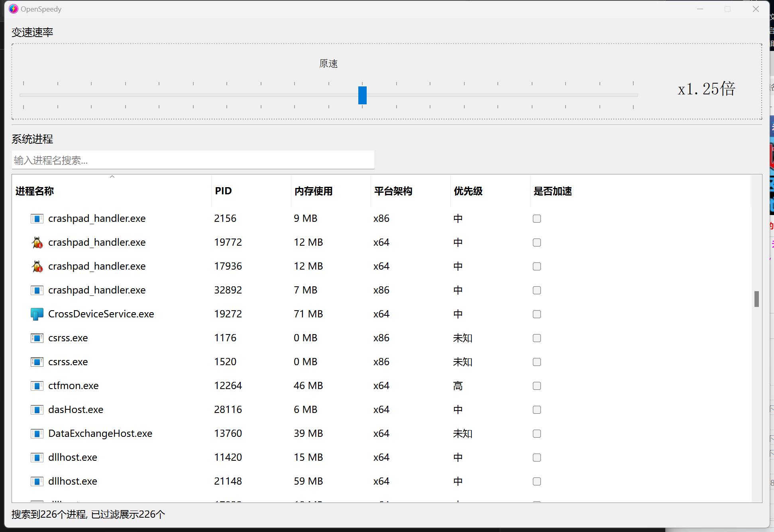Viewport: 774px width, 532px height.
Task: Click the bug icon beside crashpad_handler.exe PID 19772
Action: click(x=37, y=243)
